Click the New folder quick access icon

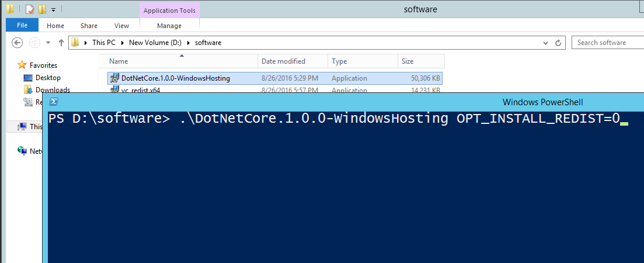coord(42,9)
